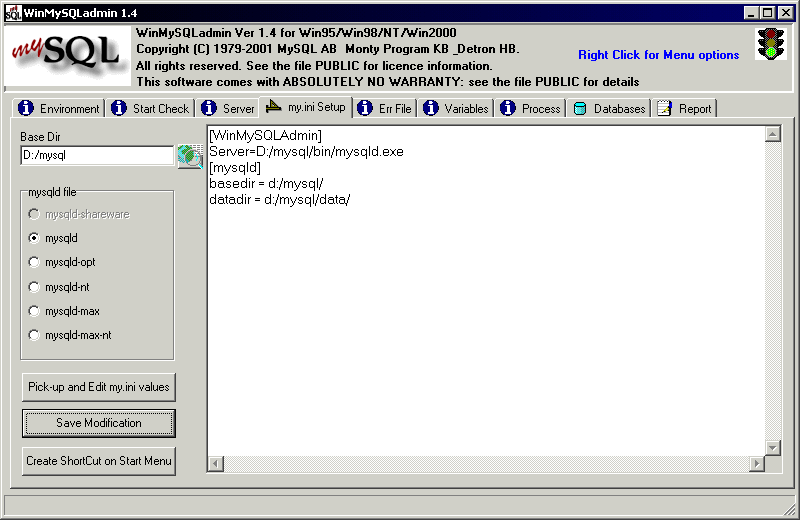
Task: Click the basedir = d:/mysql/ line
Action: pos(266,184)
